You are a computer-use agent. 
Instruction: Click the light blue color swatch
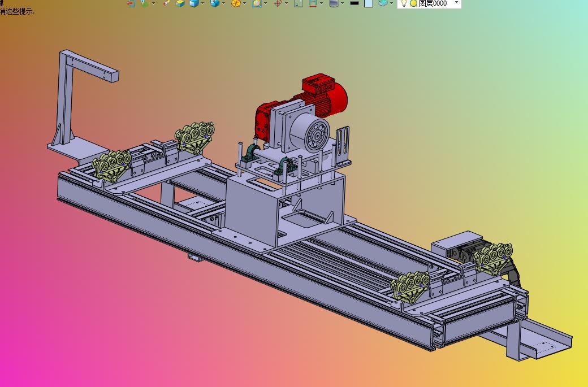[369, 3]
